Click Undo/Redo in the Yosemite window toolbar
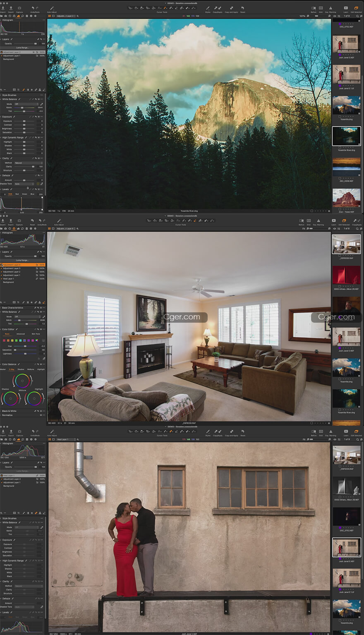This screenshot has width=364, height=635. click(35, 8)
